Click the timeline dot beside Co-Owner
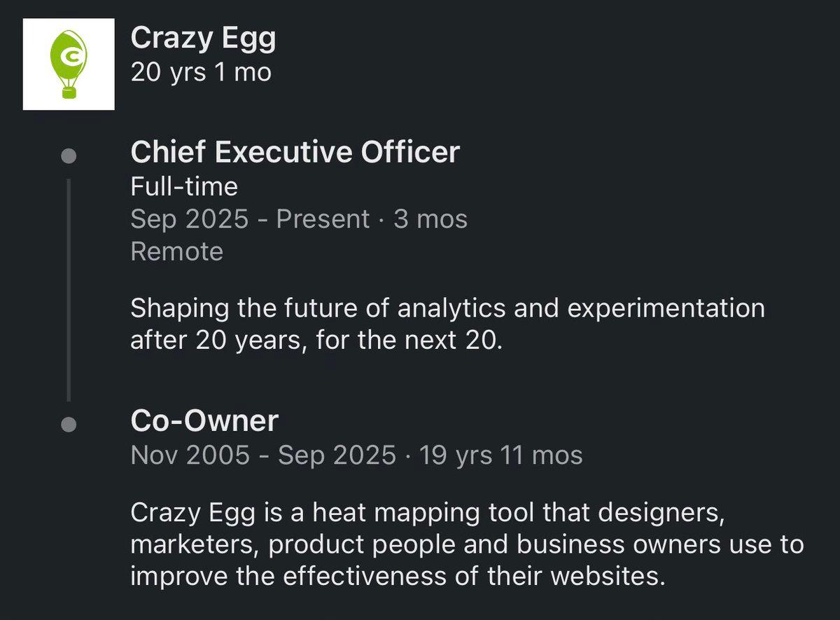The height and width of the screenshot is (620, 840). click(68, 422)
